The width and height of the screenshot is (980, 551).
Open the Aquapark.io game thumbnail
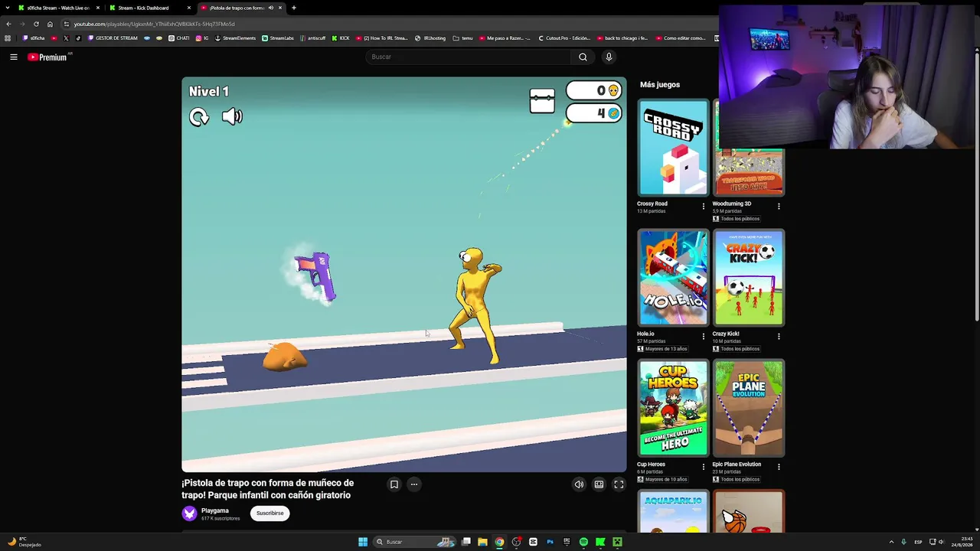[x=674, y=511]
